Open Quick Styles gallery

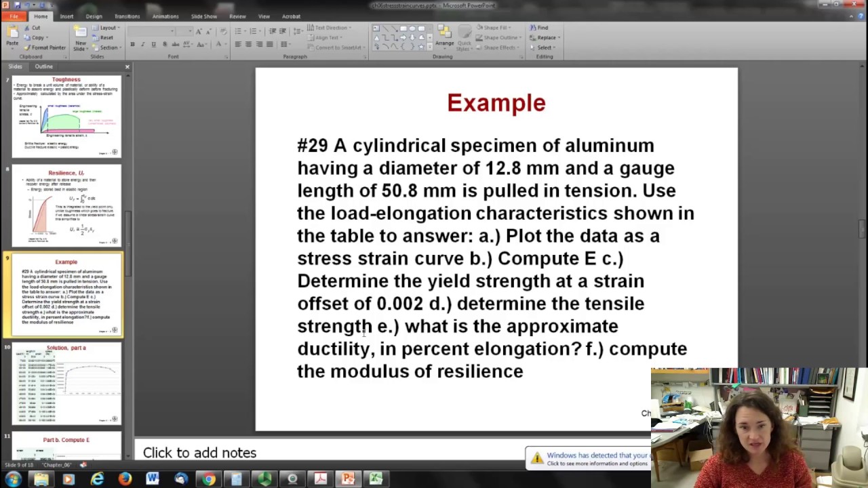[x=464, y=37]
